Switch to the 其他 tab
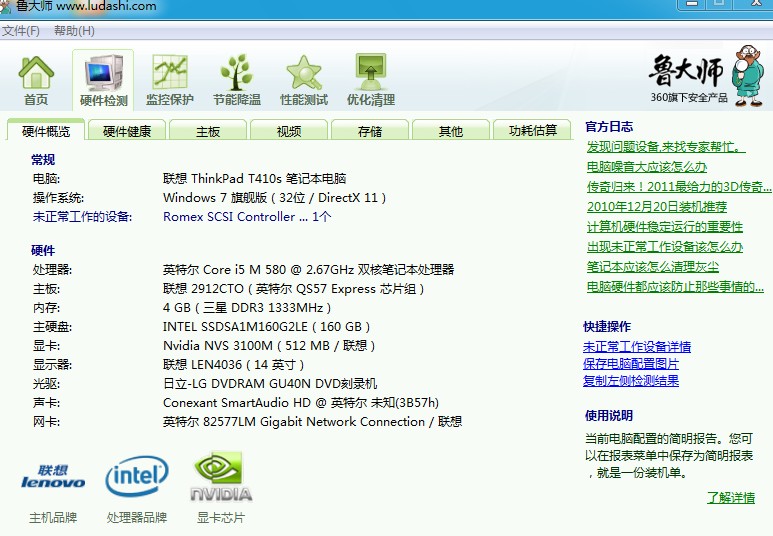 [x=451, y=131]
